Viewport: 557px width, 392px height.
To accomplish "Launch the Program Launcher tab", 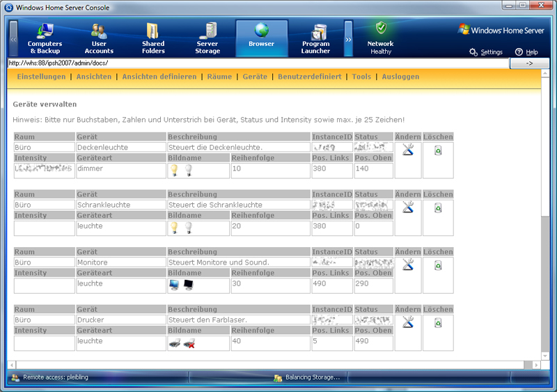I will coord(316,38).
